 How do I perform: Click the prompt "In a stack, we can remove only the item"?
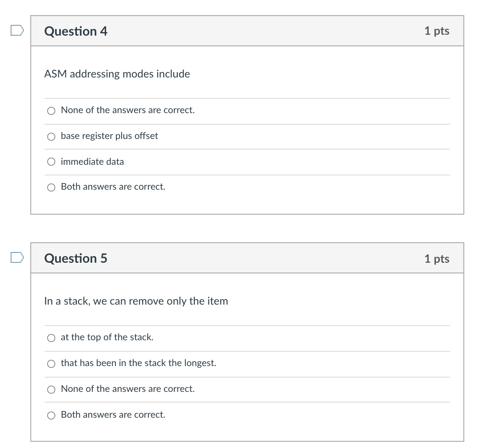136,301
